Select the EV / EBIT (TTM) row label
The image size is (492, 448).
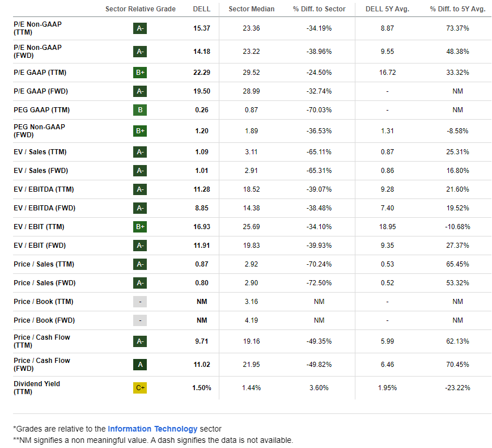click(39, 227)
